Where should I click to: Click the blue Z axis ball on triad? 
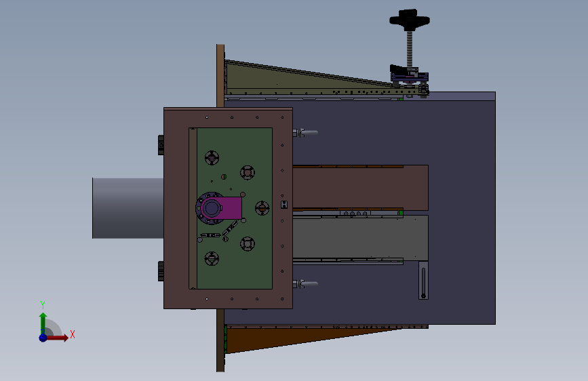tap(43, 338)
